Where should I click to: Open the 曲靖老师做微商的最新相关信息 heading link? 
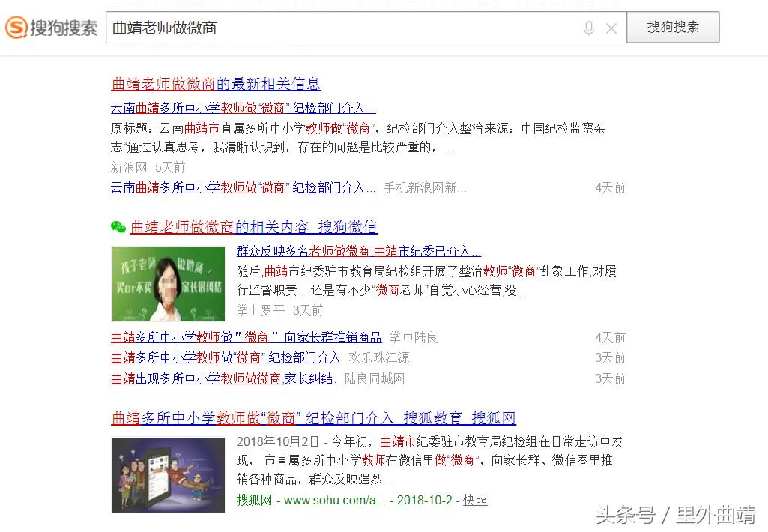pos(216,84)
